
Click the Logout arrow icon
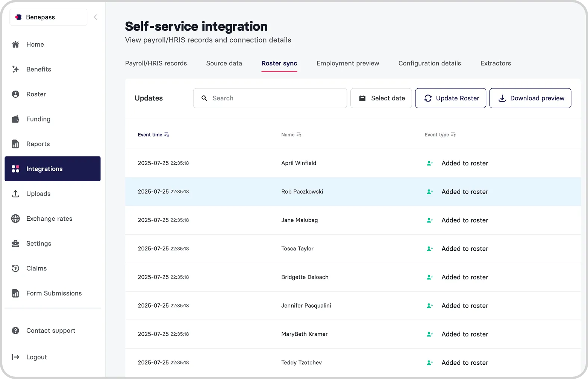(x=15, y=357)
